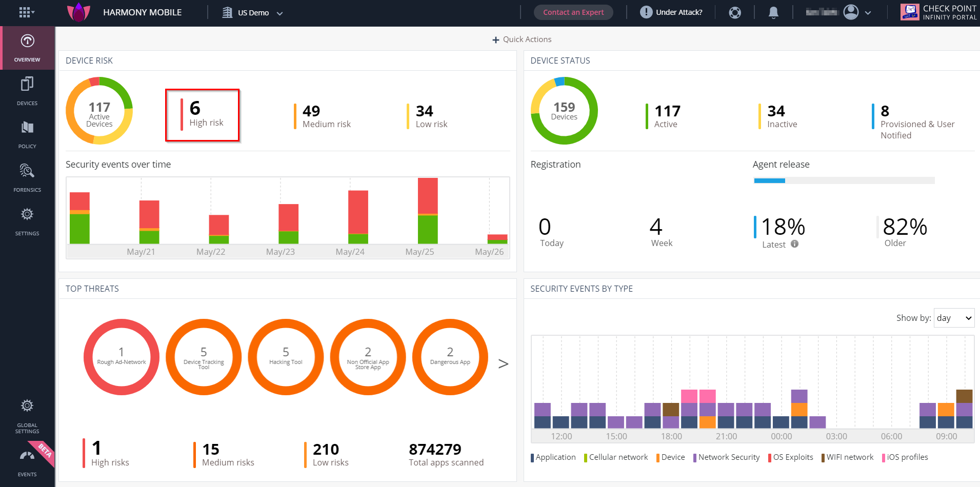Click the 49 Medium risk devices
The height and width of the screenshot is (487, 980).
point(323,116)
